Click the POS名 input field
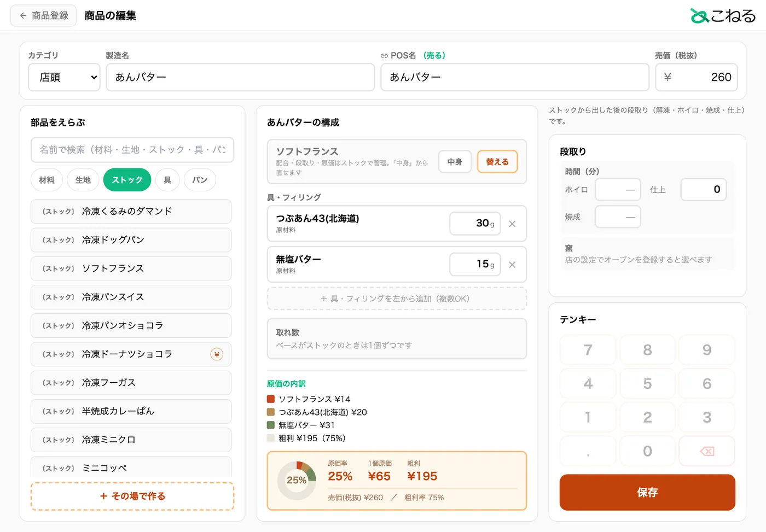The width and height of the screenshot is (766, 532). [x=515, y=77]
